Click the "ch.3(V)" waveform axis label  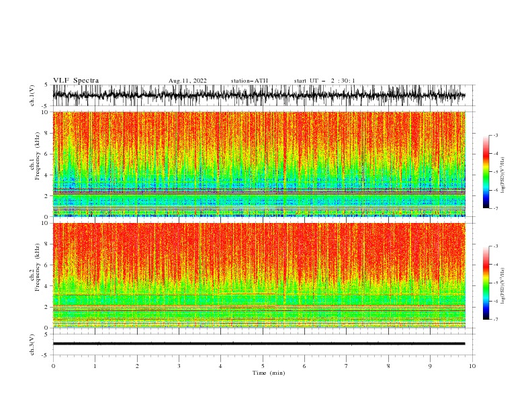pyautogui.click(x=32, y=345)
